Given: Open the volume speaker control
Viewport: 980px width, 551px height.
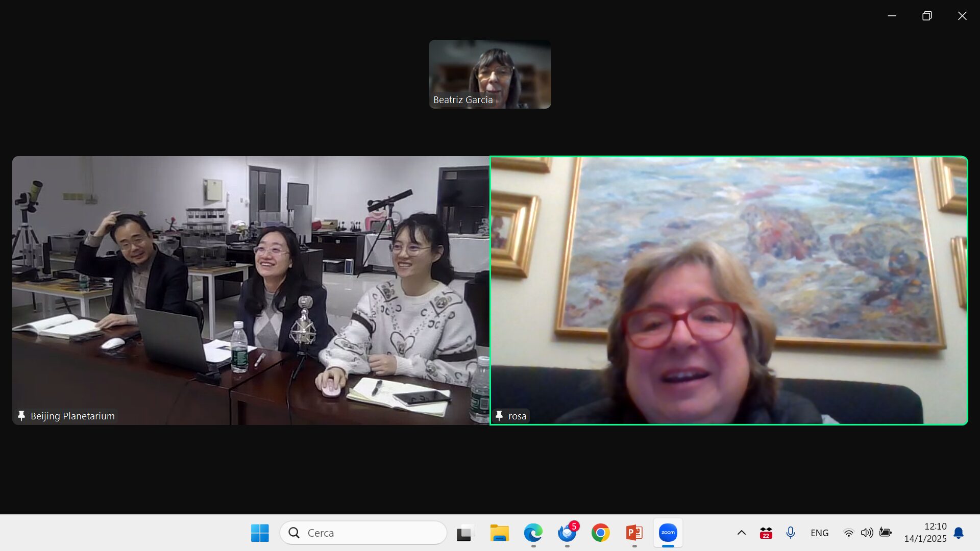Looking at the screenshot, I should pyautogui.click(x=867, y=533).
